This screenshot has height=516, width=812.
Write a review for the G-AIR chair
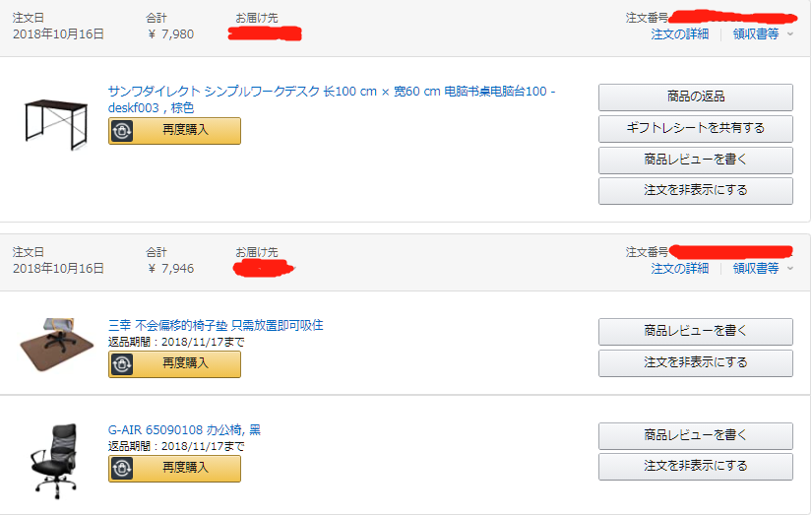click(x=696, y=435)
